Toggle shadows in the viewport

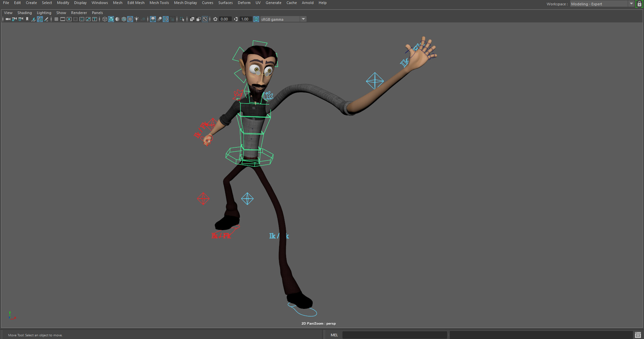click(x=153, y=19)
